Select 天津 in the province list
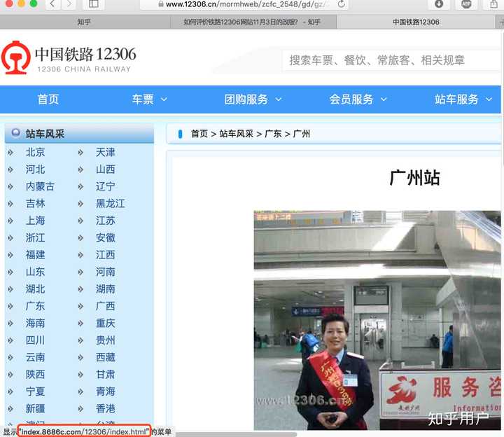Image resolution: width=504 pixels, height=437 pixels. pos(106,153)
